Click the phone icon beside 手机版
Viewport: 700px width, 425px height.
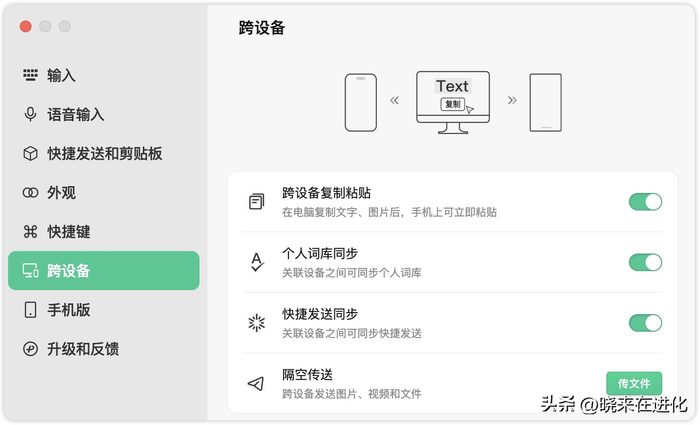tap(30, 310)
